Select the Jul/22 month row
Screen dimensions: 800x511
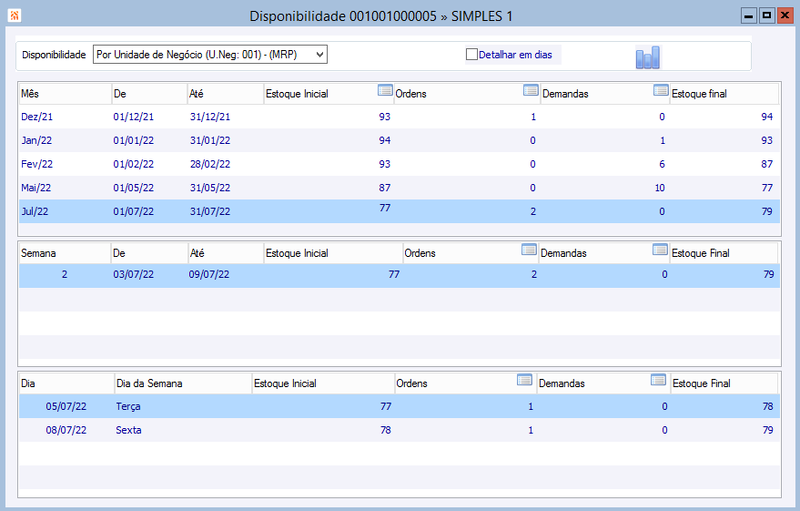click(x=399, y=211)
